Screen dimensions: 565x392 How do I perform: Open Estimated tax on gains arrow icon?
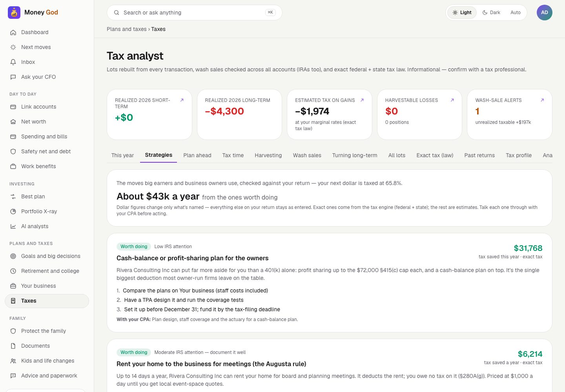coord(362,100)
